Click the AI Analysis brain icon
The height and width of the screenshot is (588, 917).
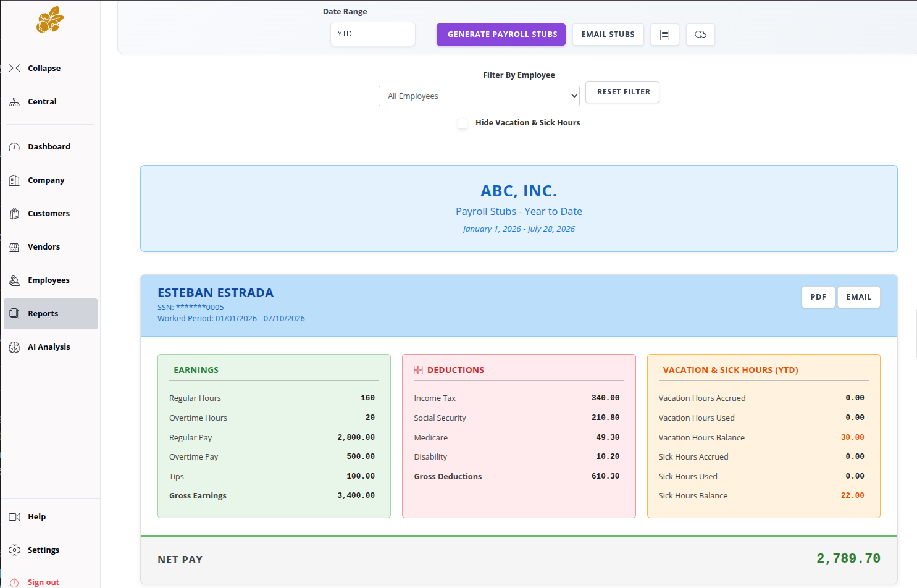tap(14, 347)
